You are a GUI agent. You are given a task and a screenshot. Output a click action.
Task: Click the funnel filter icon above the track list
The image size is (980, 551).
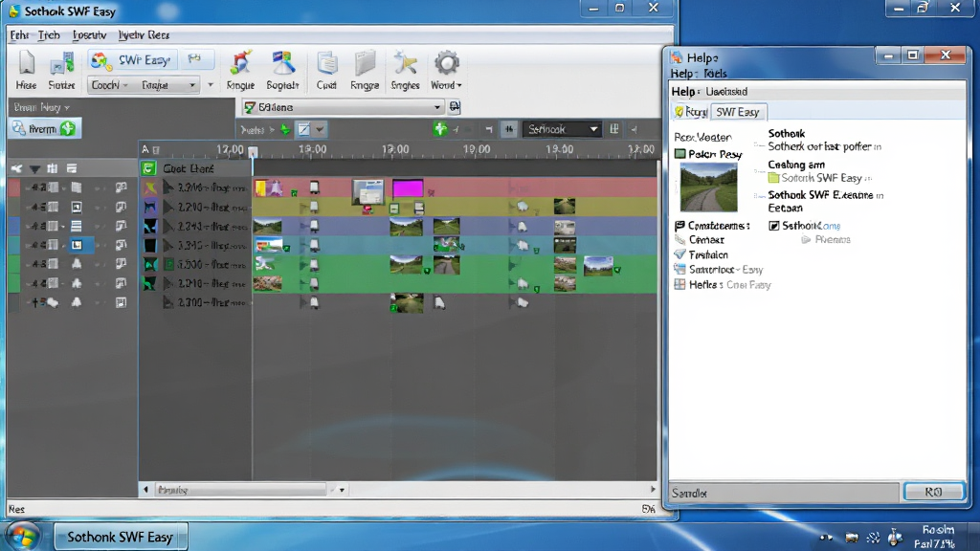click(35, 168)
